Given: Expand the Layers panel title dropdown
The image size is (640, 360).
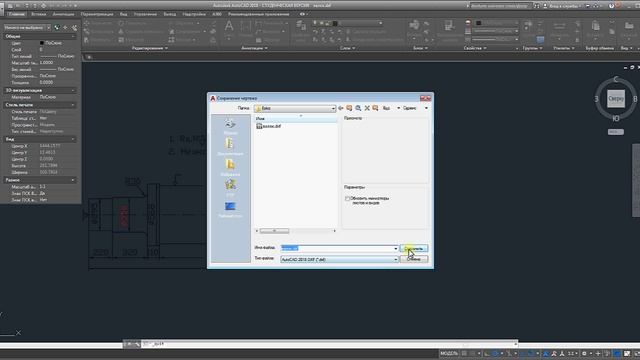Looking at the screenshot, I should tap(347, 48).
